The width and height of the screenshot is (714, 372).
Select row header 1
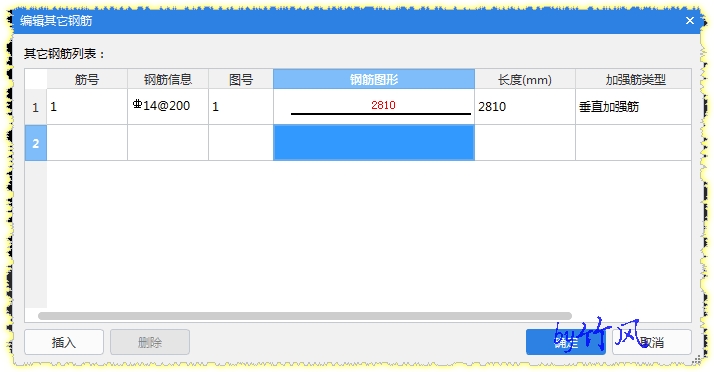tap(36, 107)
